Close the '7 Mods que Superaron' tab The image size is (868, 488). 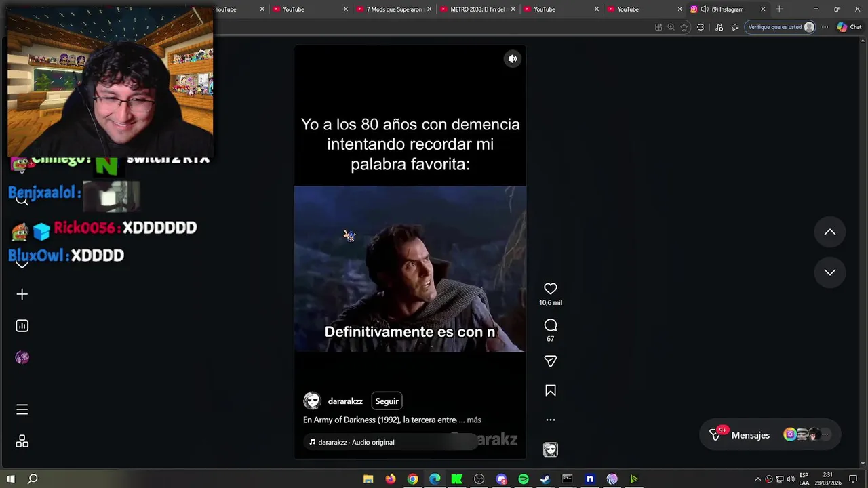[429, 9]
